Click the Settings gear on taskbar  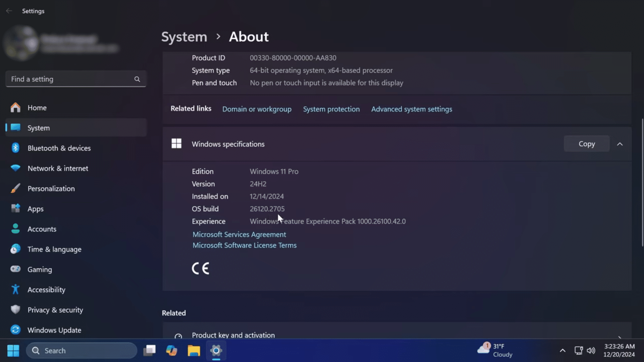click(x=216, y=351)
